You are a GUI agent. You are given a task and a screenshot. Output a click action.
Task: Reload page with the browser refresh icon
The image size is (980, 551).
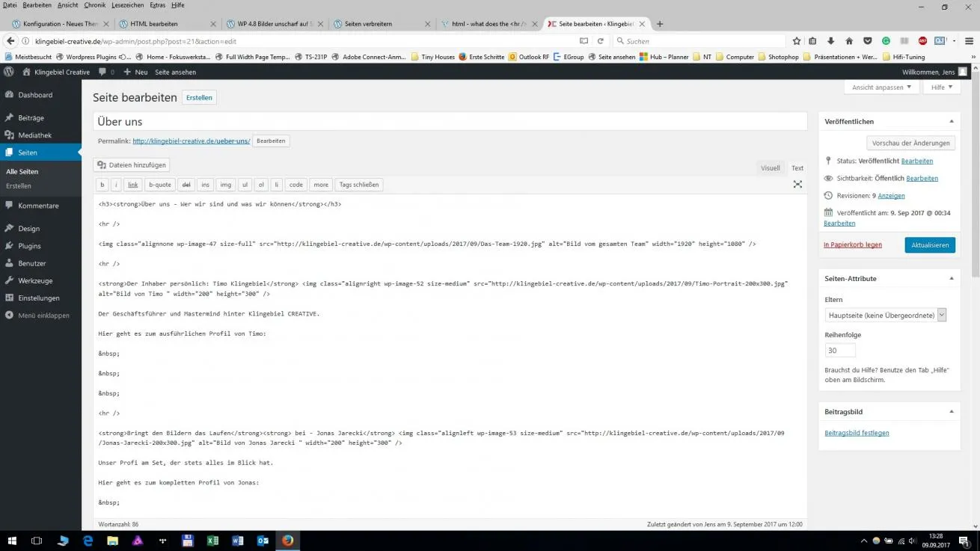click(x=600, y=41)
